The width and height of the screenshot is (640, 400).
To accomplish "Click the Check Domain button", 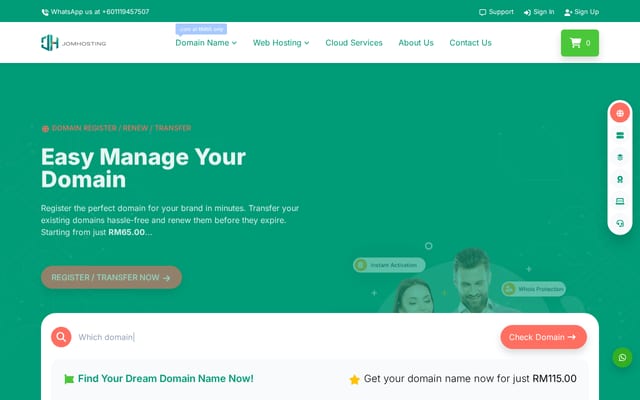I will 543,337.
